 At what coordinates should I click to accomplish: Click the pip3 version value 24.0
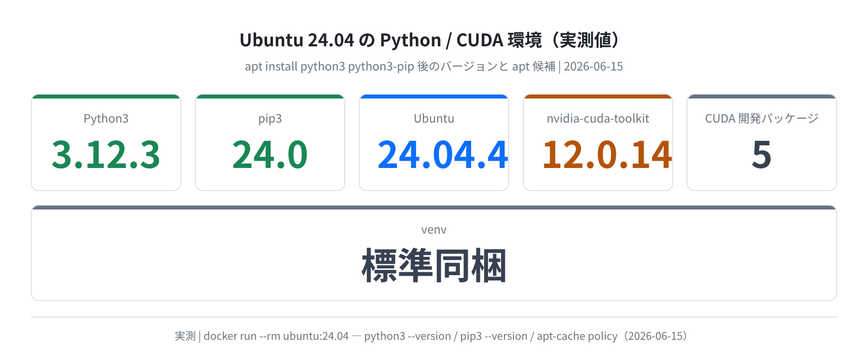(270, 154)
